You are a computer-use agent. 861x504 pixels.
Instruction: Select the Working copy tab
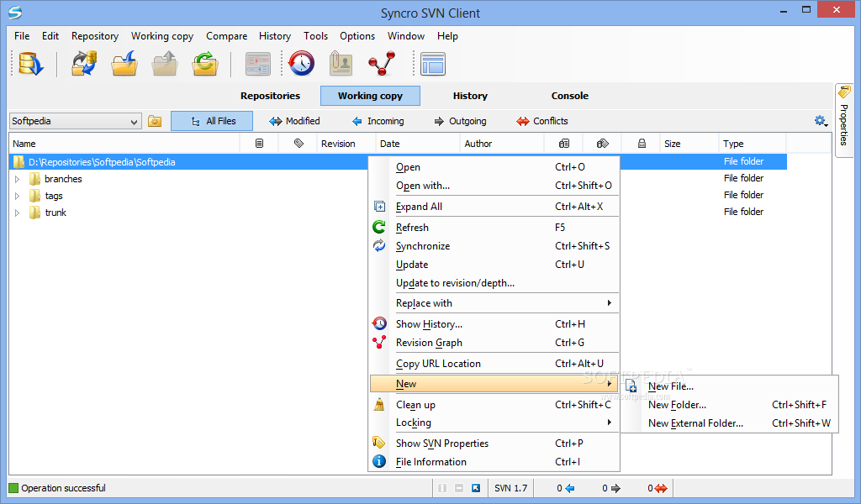(370, 96)
